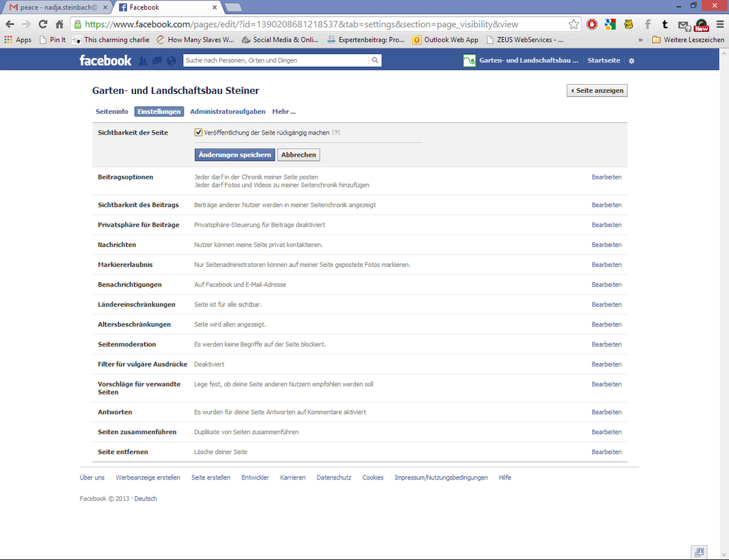Expand the 'Mehr ...' menu

[283, 112]
